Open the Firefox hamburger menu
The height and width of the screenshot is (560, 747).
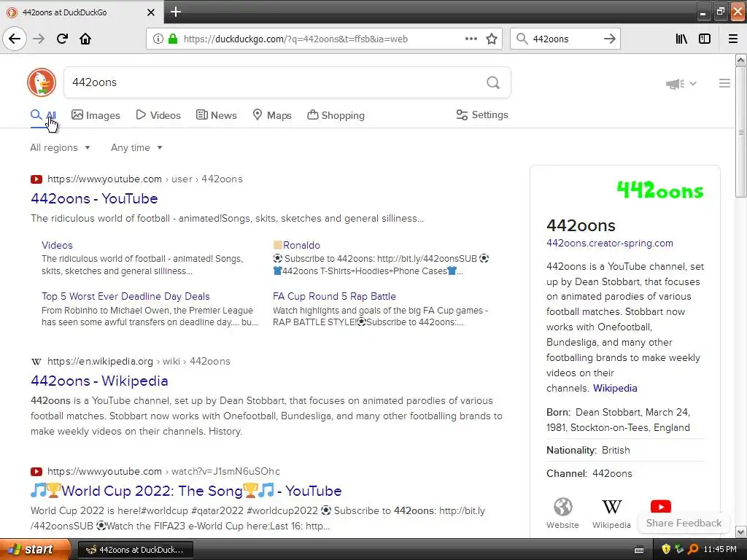click(733, 39)
